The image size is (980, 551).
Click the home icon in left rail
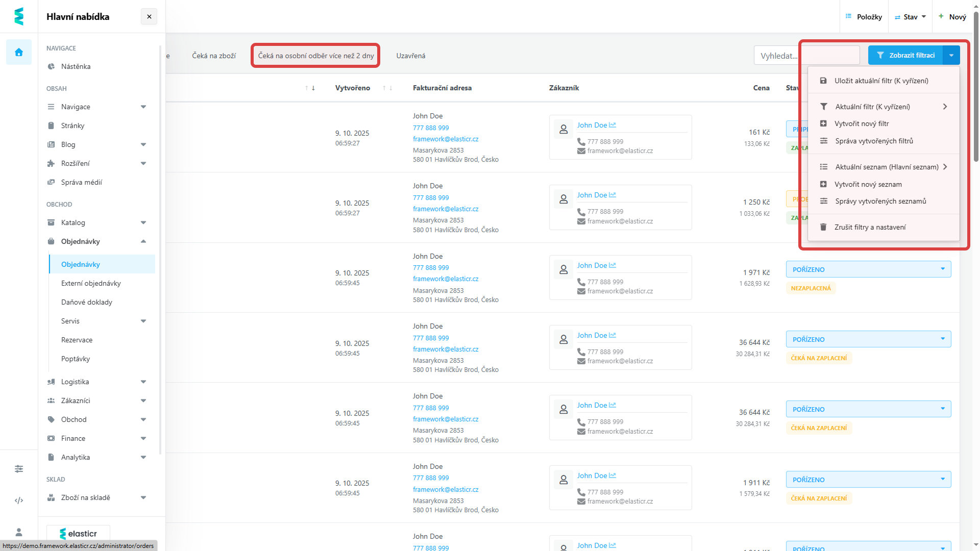coord(19,52)
